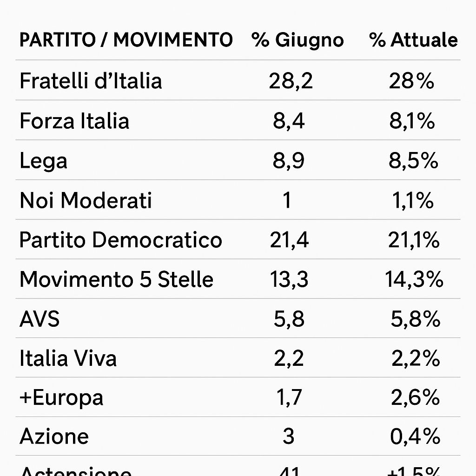
Task: Select the Fratelli d'Italia row label
Action: (x=91, y=81)
